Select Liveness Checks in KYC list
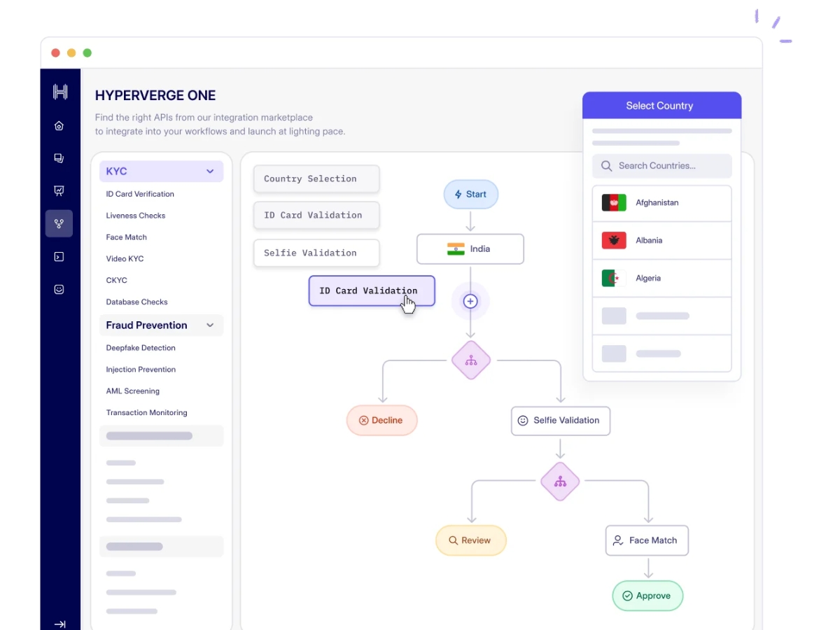Viewport: 840px width, 630px height. tap(136, 216)
